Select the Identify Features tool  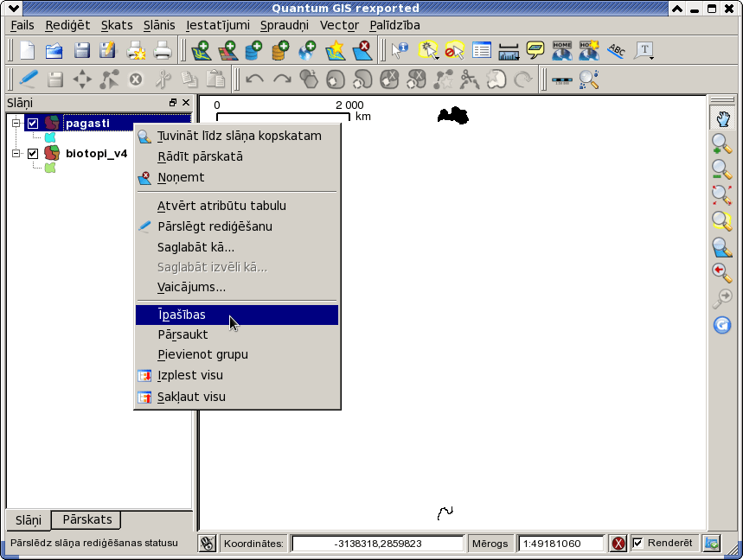(x=400, y=50)
